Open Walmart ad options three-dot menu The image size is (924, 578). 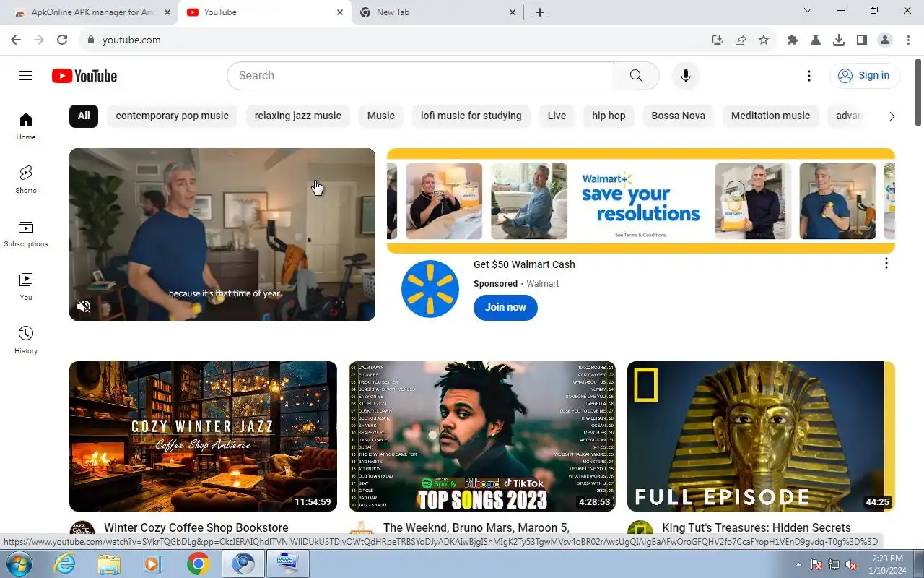pos(886,264)
